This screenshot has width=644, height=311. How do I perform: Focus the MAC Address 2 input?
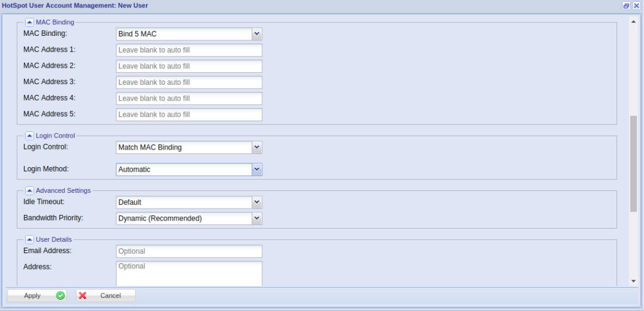point(189,67)
